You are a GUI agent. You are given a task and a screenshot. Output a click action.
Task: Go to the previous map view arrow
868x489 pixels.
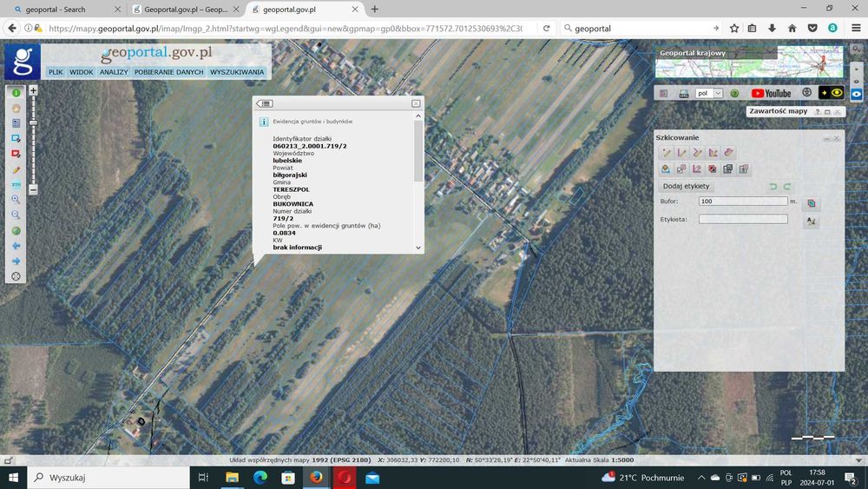point(16,245)
